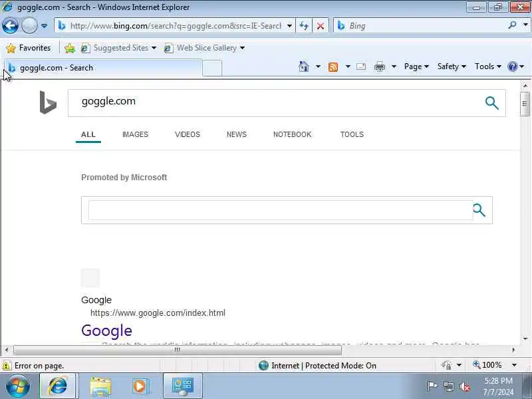
Task: Open the recent pages dropdown arrow
Action: click(x=44, y=26)
